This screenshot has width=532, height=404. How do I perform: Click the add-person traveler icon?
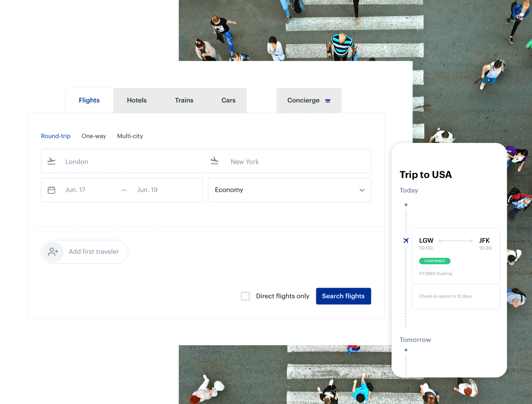(53, 252)
